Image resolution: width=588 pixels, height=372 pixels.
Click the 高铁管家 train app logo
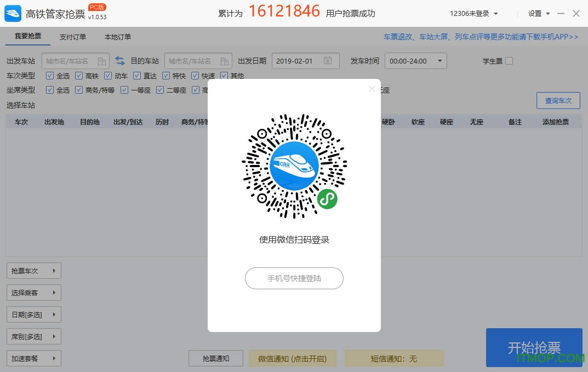point(13,13)
